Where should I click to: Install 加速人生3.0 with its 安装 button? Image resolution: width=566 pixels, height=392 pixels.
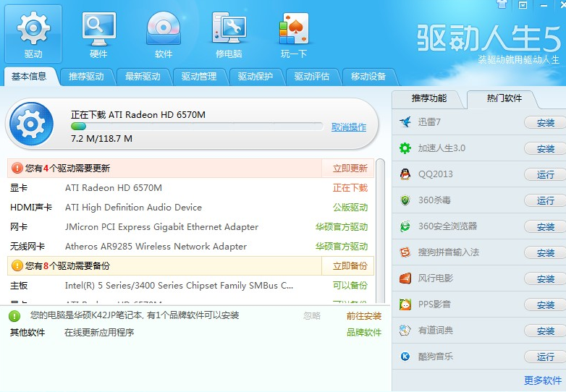[545, 149]
